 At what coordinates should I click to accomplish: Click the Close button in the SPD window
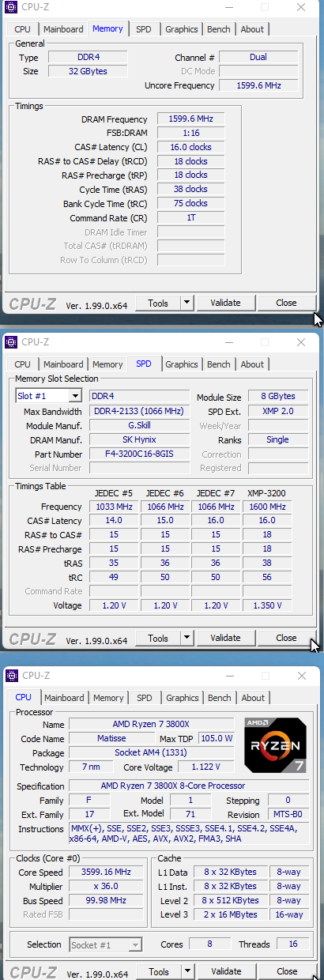286,638
